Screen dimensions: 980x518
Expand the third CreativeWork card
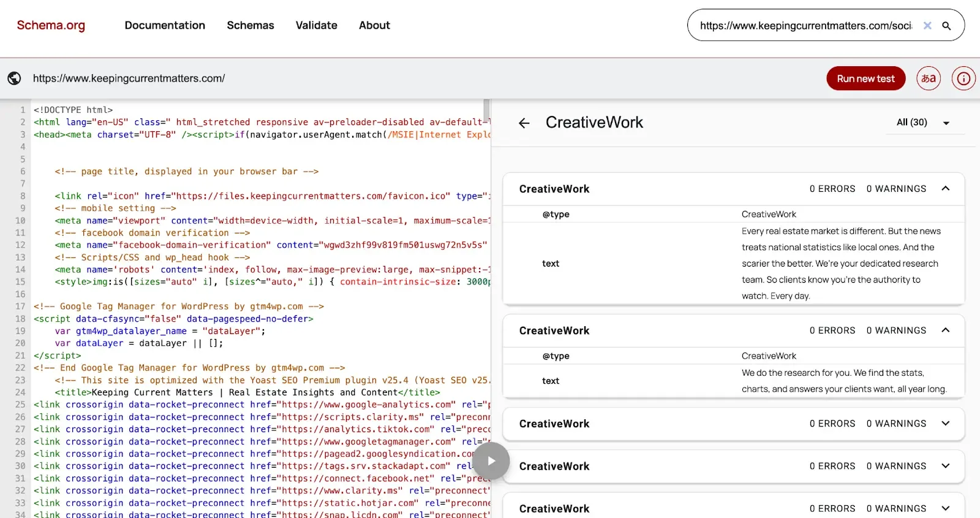point(946,424)
